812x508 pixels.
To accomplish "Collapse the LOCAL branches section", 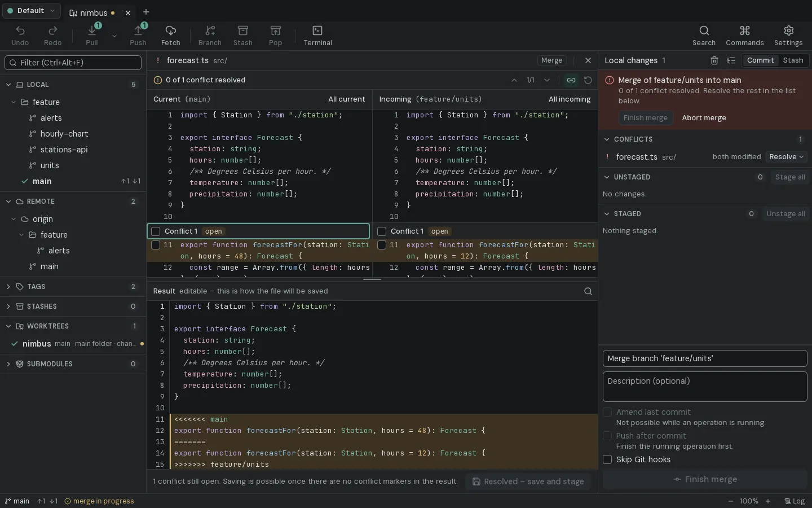I will click(8, 85).
